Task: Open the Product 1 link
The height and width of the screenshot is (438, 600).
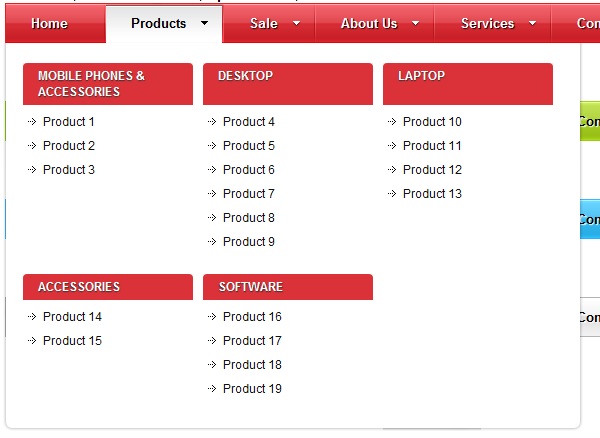Action: [69, 122]
